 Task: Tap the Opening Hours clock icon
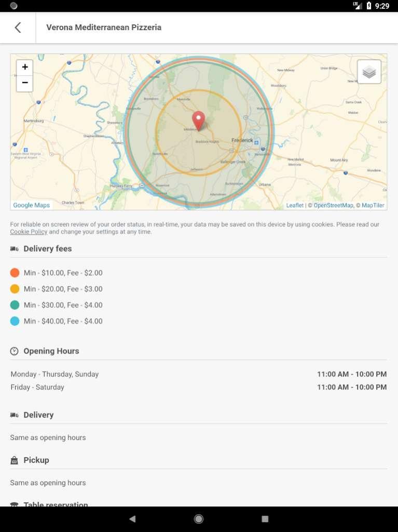[14, 351]
